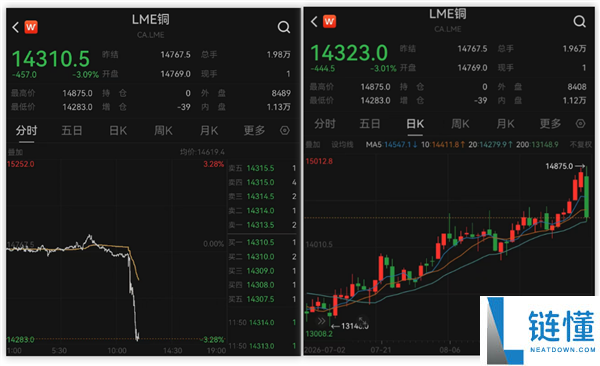The width and height of the screenshot is (600, 366).
Task: Select 五日 tab in the right panel
Action: coord(370,124)
